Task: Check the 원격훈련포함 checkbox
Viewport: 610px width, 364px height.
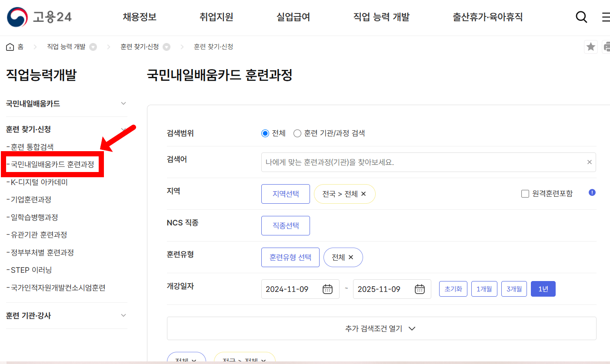Action: (525, 194)
